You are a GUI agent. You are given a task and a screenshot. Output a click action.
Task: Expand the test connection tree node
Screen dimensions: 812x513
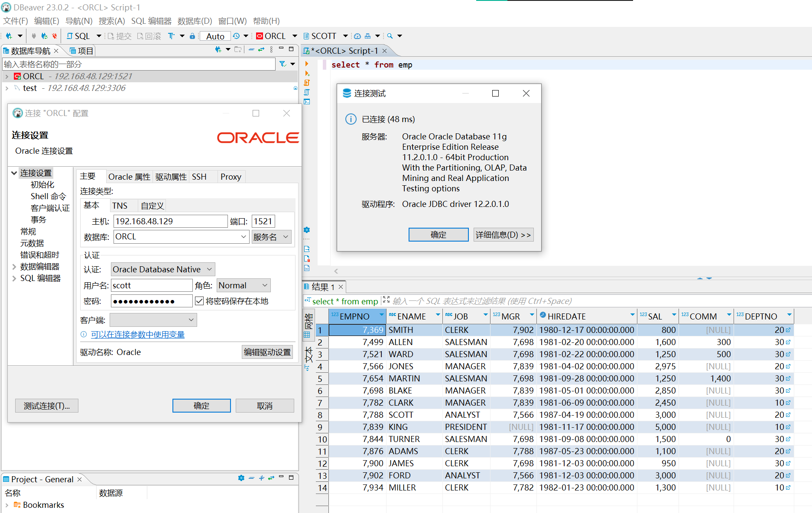[7, 88]
